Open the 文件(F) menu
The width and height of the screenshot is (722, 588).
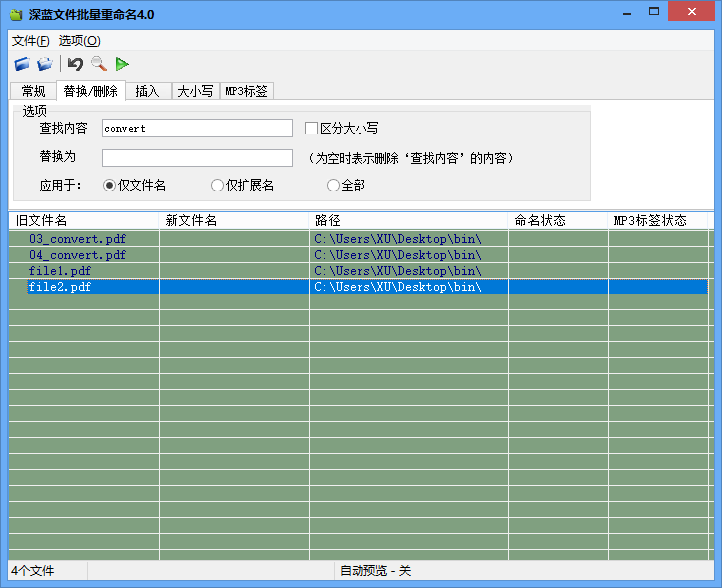click(30, 41)
